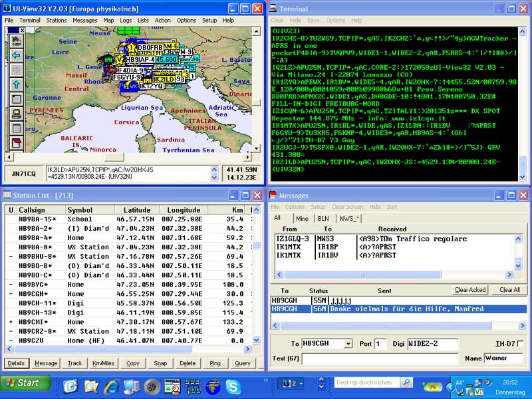Select the F4DIA-9 station label on the map
Screen dimensions: 532x399
131,70
